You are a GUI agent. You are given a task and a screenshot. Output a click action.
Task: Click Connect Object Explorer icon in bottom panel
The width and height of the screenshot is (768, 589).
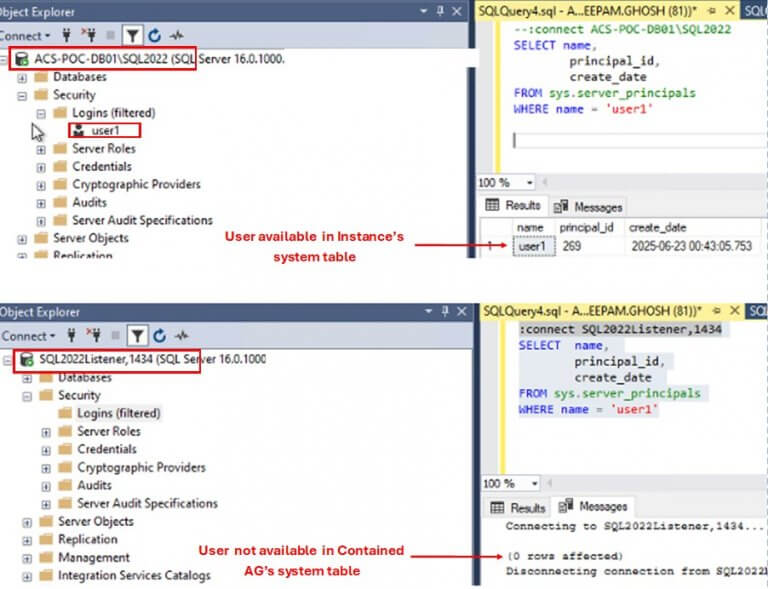[72, 336]
